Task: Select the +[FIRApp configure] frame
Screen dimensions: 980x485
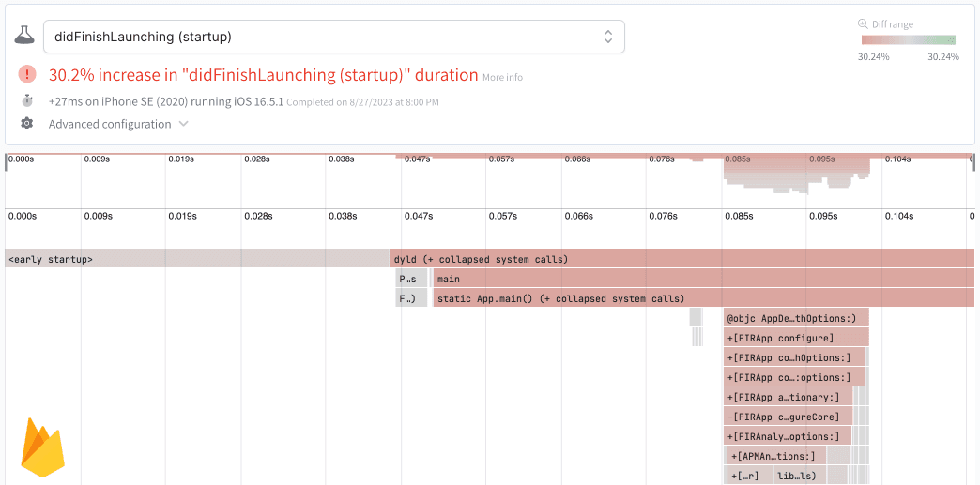Action: (796, 338)
